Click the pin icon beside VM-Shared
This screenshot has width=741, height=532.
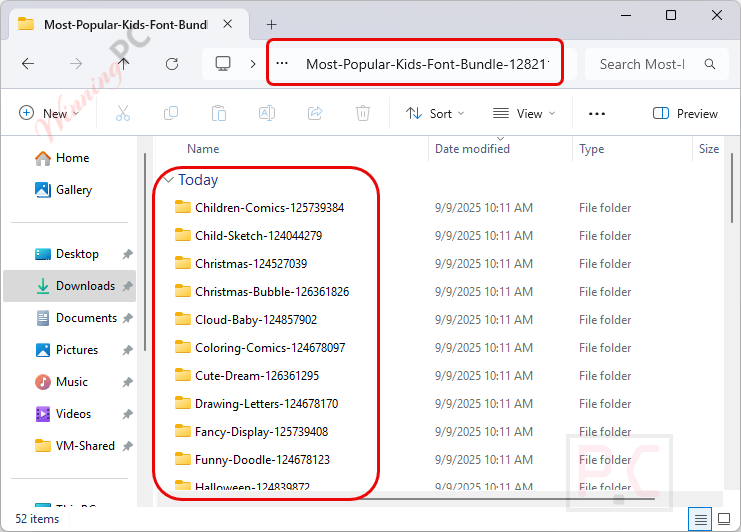click(x=127, y=446)
